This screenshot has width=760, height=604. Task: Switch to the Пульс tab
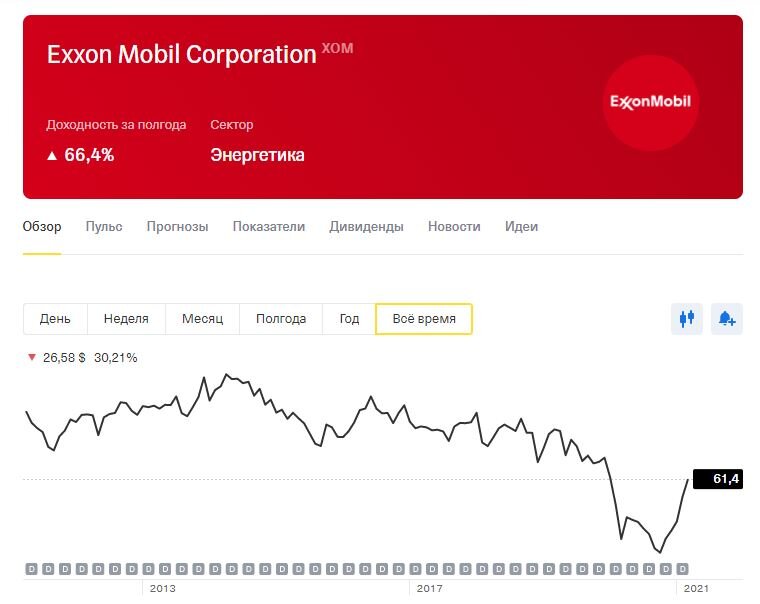point(104,227)
